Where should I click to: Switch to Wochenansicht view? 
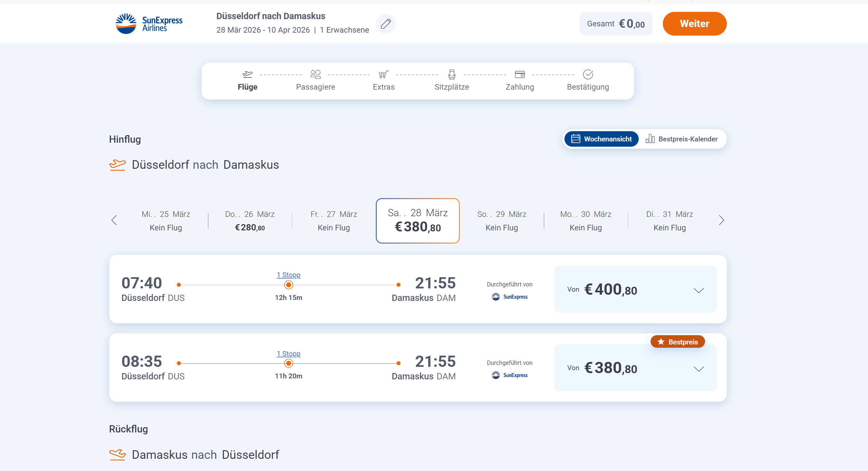601,139
